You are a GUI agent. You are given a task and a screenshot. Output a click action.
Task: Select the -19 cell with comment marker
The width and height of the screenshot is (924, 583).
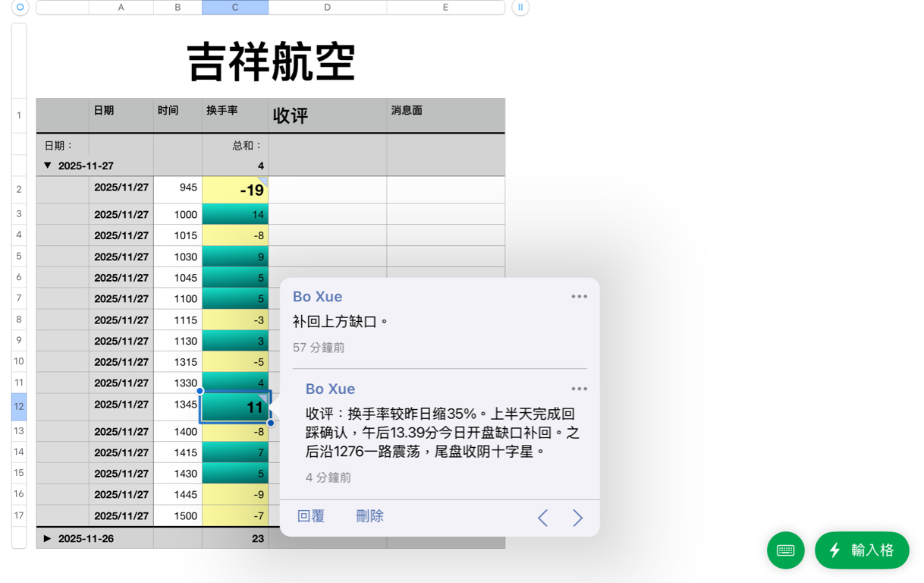235,190
